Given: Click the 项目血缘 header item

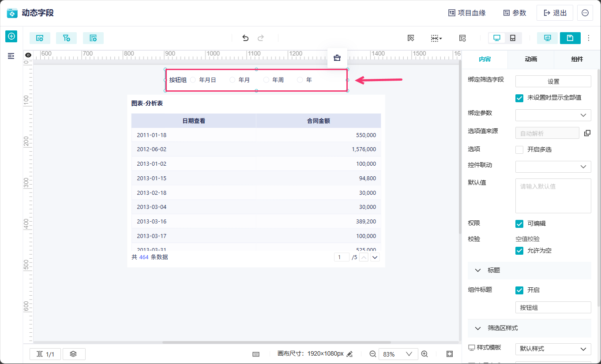Looking at the screenshot, I should point(467,13).
